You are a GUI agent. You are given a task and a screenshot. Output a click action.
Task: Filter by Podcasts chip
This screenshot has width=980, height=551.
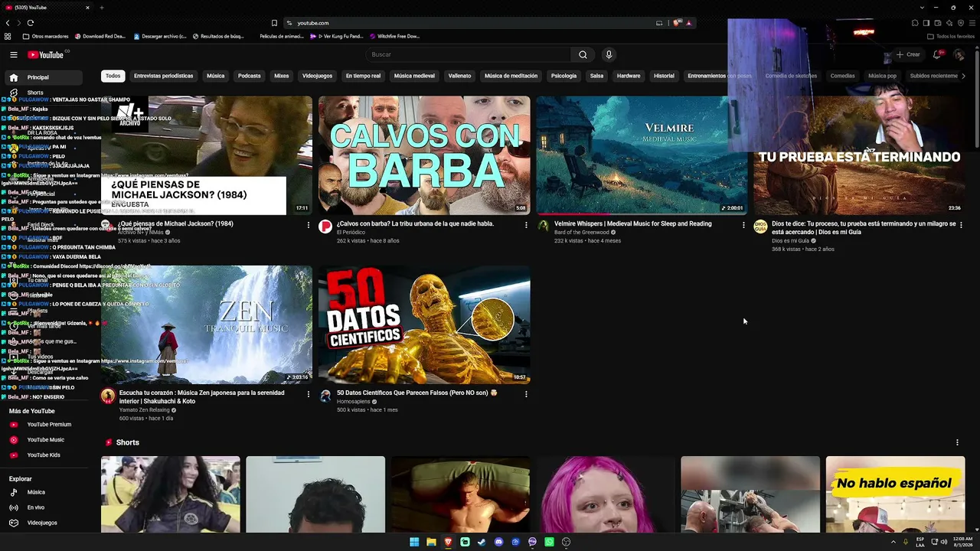(250, 76)
